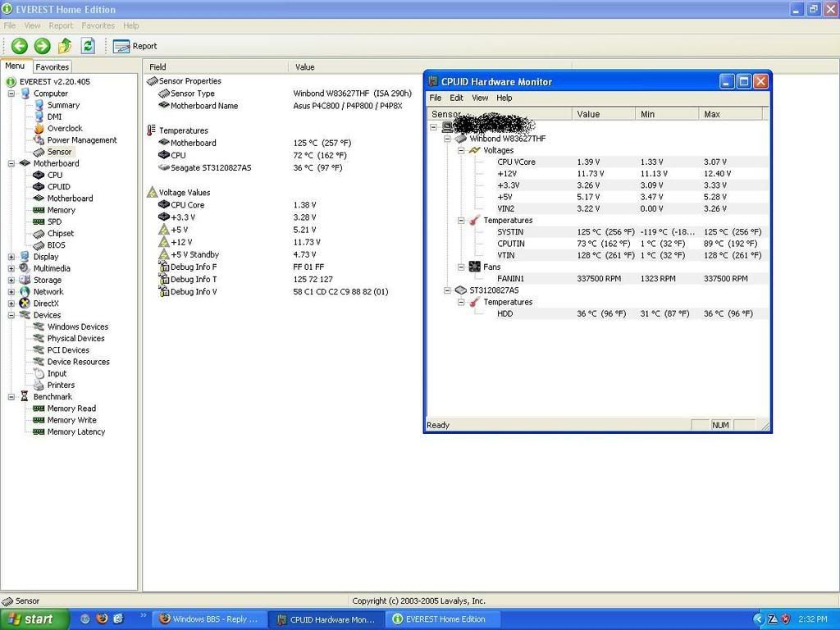This screenshot has height=630, width=840.
Task: Refresh the sensor page in EVEREST
Action: tap(88, 46)
